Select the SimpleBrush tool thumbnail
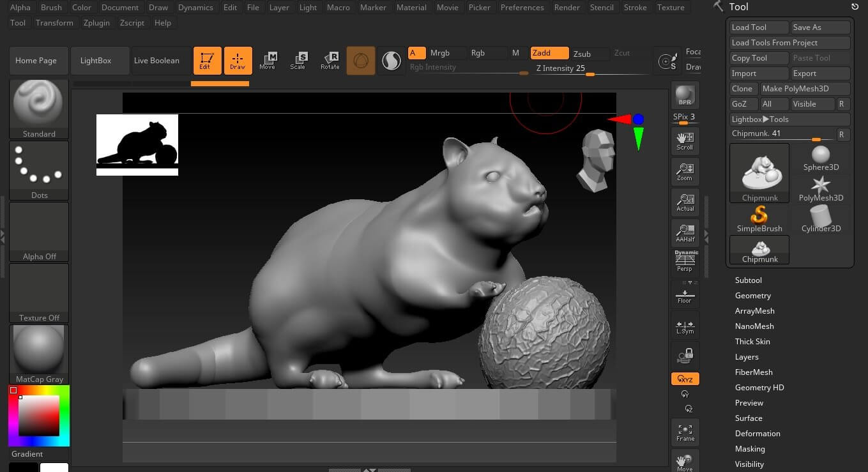This screenshot has width=868, height=472. click(x=759, y=218)
